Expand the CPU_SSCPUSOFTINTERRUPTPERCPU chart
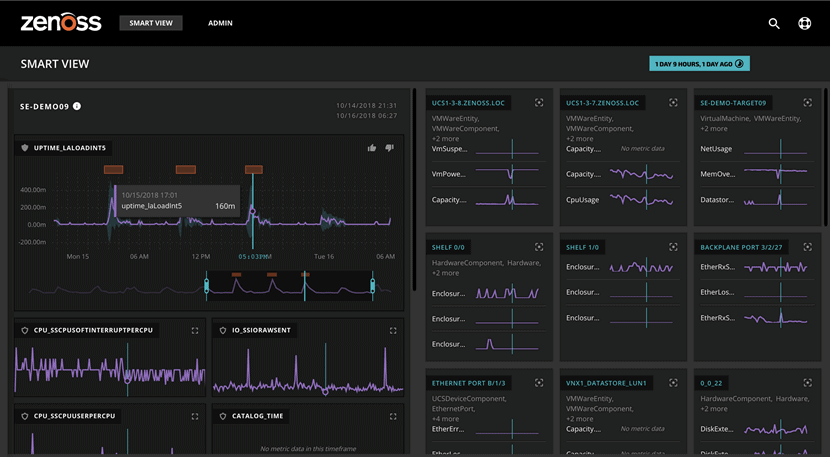830x457 pixels. (195, 330)
